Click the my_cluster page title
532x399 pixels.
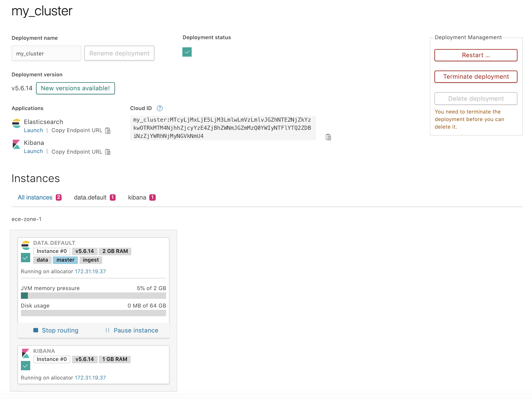(42, 11)
